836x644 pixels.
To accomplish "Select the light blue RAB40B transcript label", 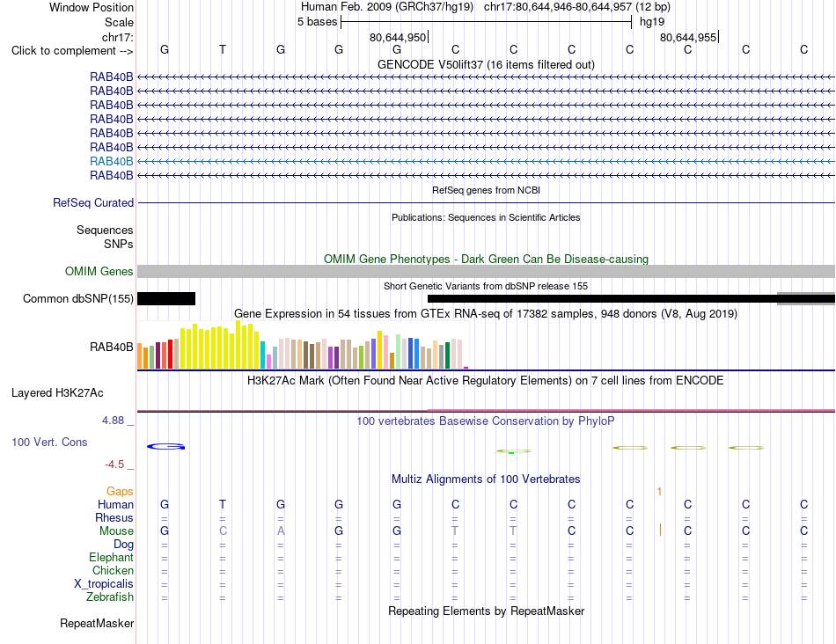I will point(112,161).
